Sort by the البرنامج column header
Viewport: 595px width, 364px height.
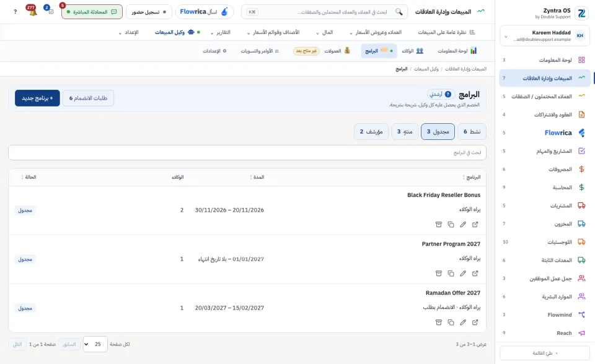tap(472, 177)
